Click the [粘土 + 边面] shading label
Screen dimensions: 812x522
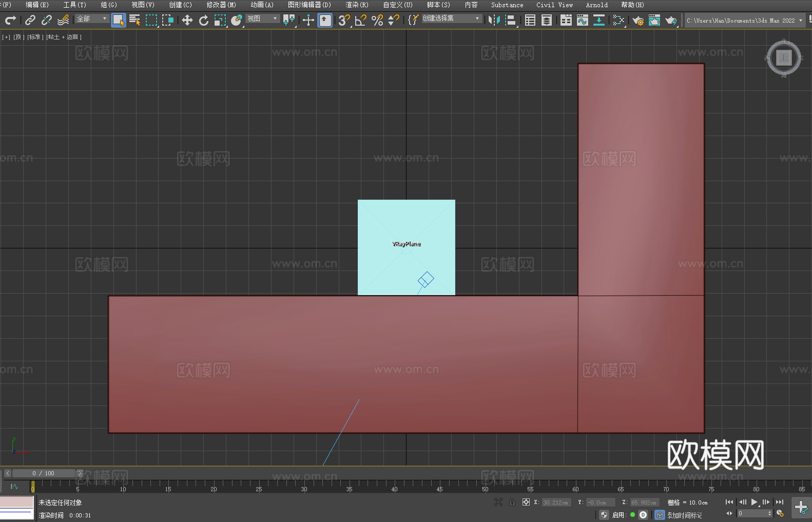pos(64,37)
